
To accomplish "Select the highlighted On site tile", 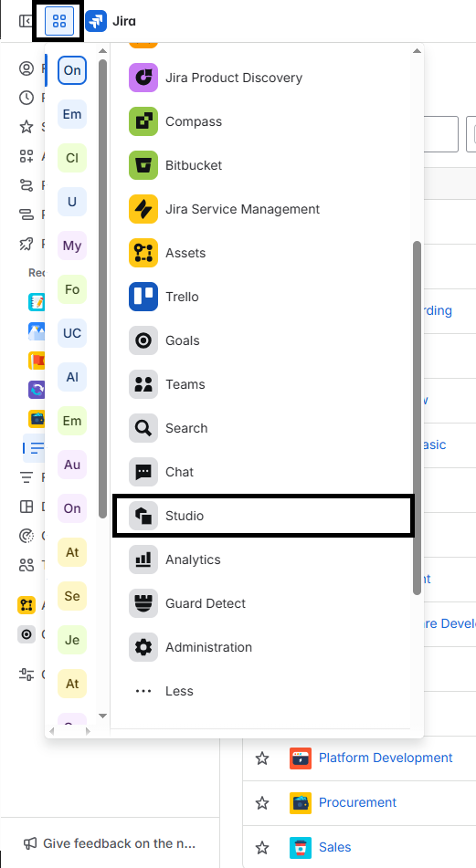I will (x=72, y=70).
